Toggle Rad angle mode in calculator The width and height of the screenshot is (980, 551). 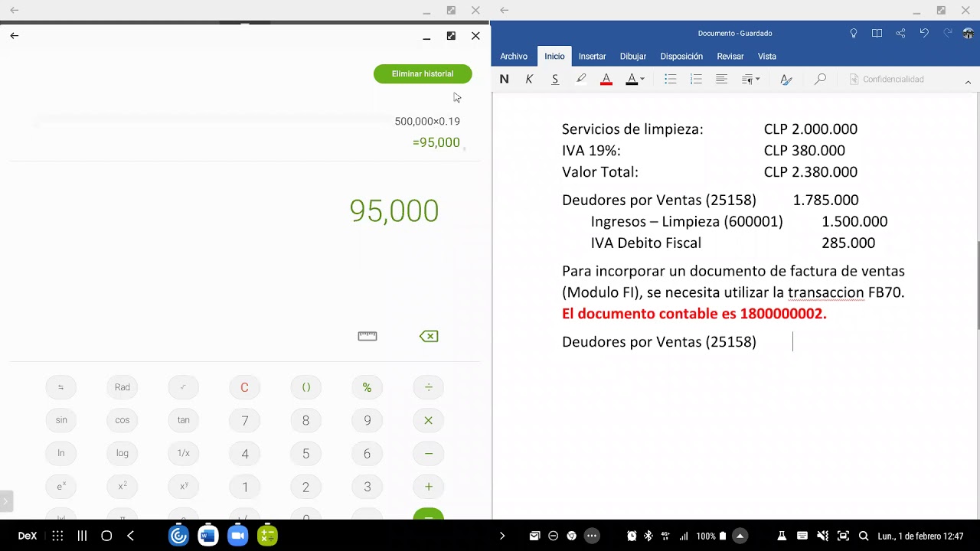[x=122, y=387]
